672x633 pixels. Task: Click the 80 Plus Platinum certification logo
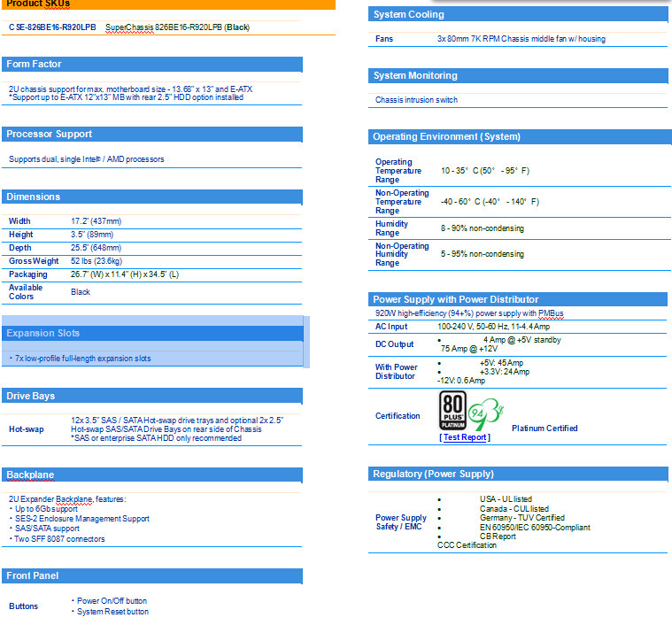452,410
